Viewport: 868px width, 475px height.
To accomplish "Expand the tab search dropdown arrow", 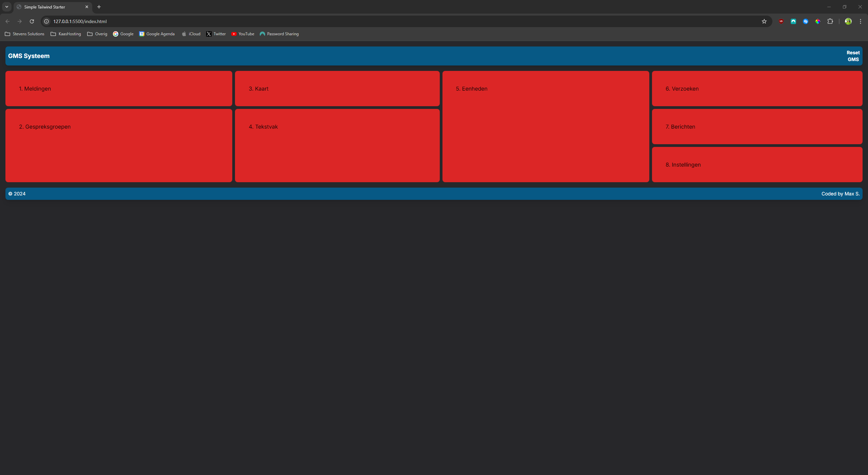I will click(6, 7).
